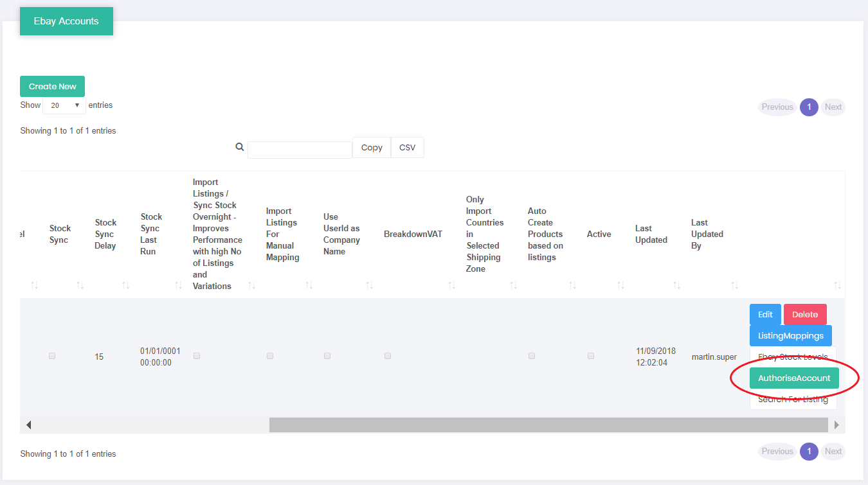Viewport: 868px width, 485px height.
Task: Sort by Only Import Countries column arrows
Action: (x=514, y=285)
